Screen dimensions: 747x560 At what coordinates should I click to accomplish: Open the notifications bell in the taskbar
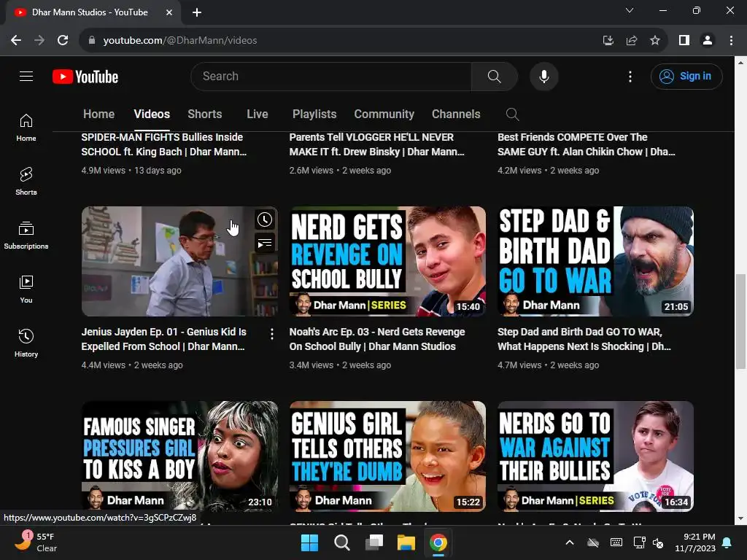click(727, 542)
